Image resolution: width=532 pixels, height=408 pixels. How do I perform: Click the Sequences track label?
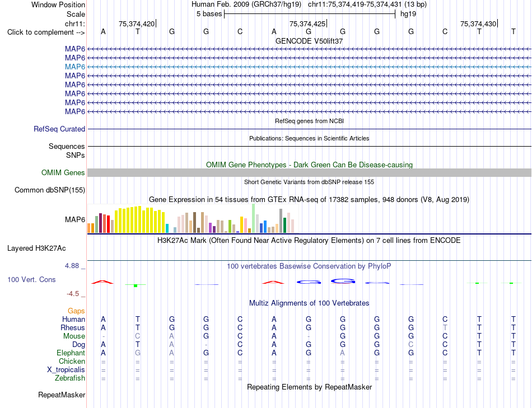coord(67,146)
